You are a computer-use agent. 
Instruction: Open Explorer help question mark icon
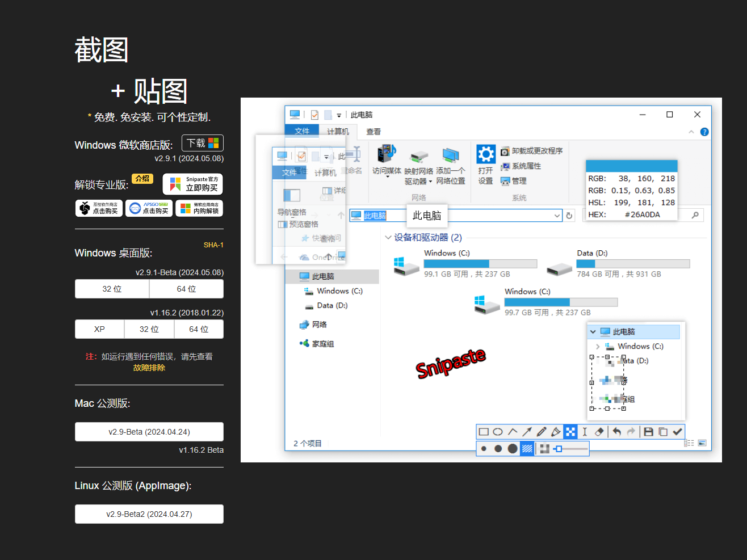point(704,132)
